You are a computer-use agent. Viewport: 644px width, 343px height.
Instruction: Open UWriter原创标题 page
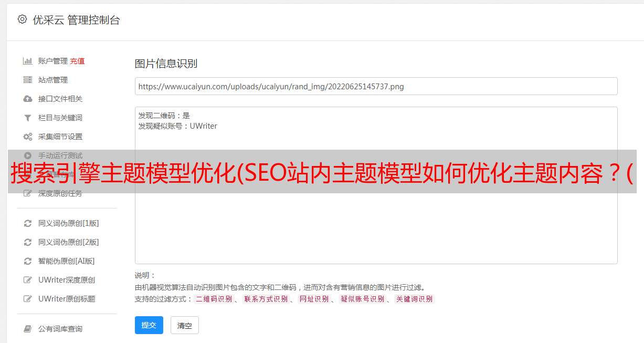[x=67, y=299]
